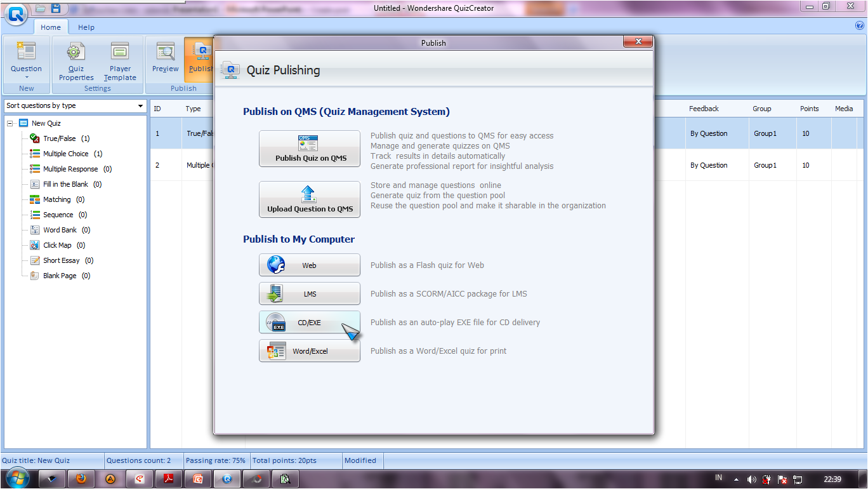Switch to the Help ribbon tab
This screenshot has height=489, width=868.
[86, 27]
